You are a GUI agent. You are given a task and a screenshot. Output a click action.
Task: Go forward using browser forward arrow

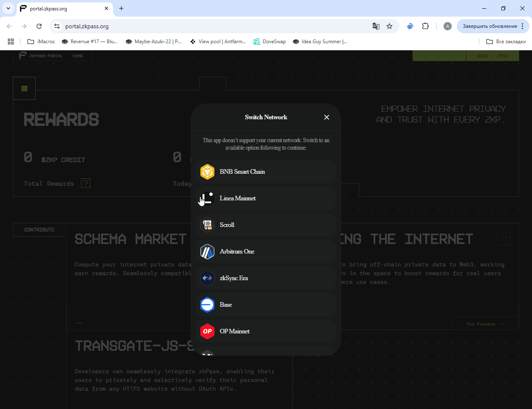(x=24, y=26)
